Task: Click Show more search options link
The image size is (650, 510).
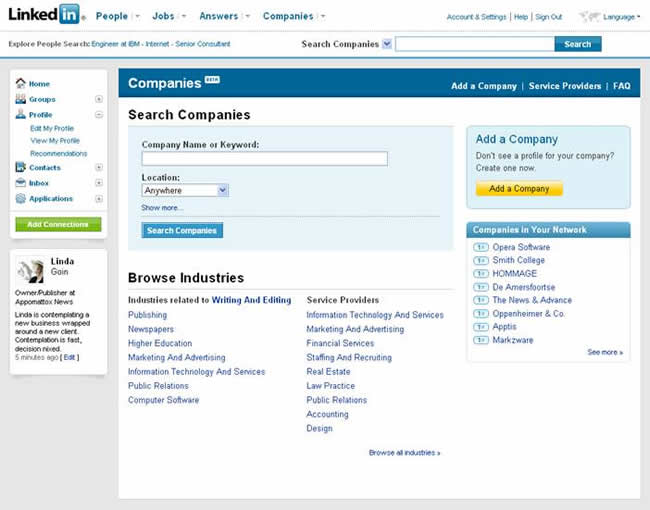Action: [x=162, y=208]
